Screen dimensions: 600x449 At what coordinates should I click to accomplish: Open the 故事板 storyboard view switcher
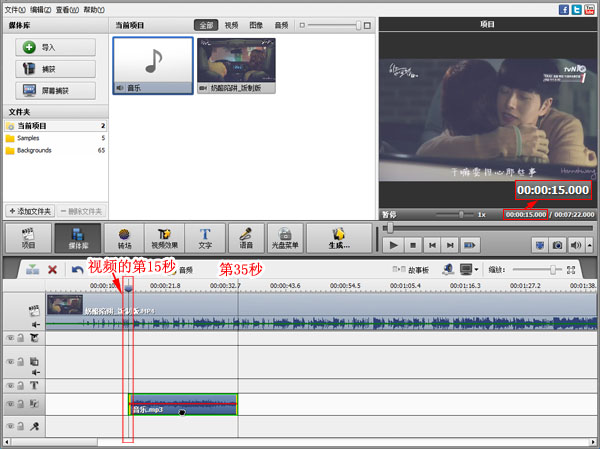(412, 270)
